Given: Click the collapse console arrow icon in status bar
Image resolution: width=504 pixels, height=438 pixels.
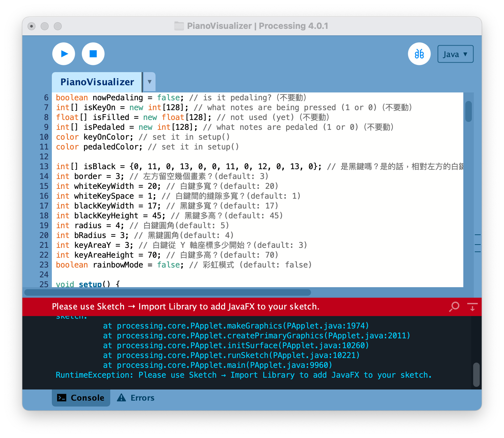Looking at the screenshot, I should pos(472,307).
